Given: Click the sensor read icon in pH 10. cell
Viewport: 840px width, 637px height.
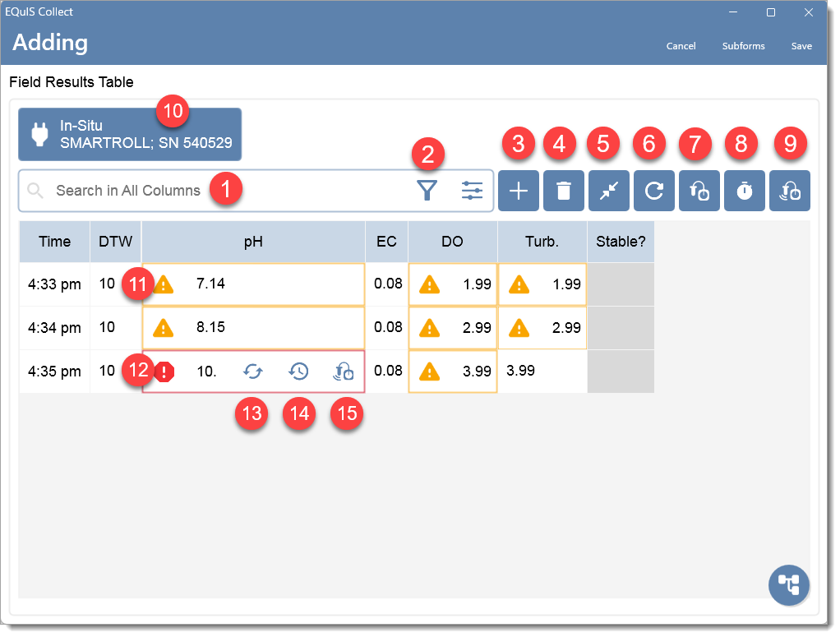Looking at the screenshot, I should click(x=344, y=372).
